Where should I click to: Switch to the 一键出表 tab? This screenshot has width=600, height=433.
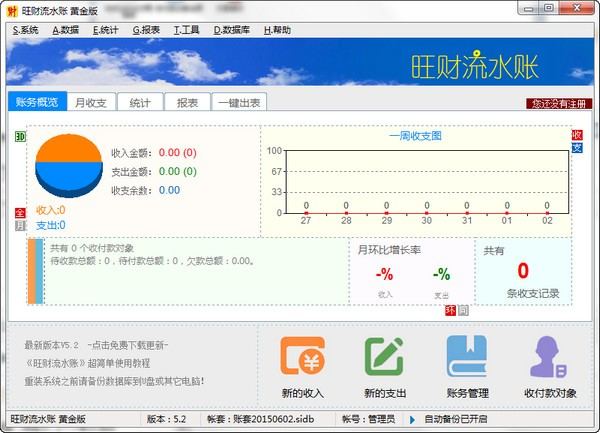click(x=239, y=103)
